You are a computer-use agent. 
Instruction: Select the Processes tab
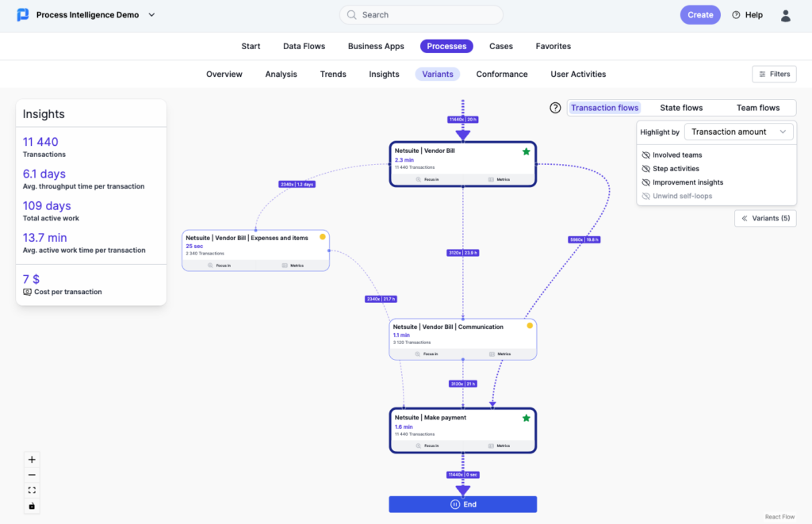tap(446, 46)
